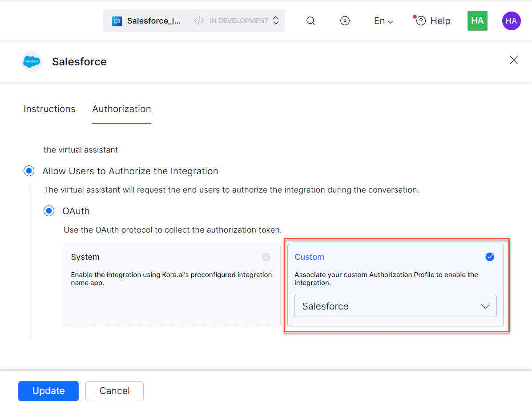Expand the IN DEVELOPMENT version selector
Image resolution: width=532 pixels, height=406 pixels.
(276, 20)
